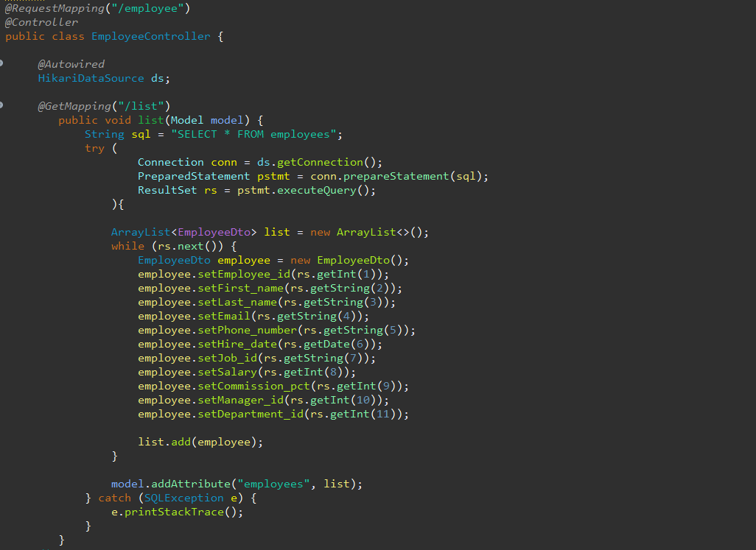
Task: Click the setEmployee_id method call
Action: pos(244,274)
